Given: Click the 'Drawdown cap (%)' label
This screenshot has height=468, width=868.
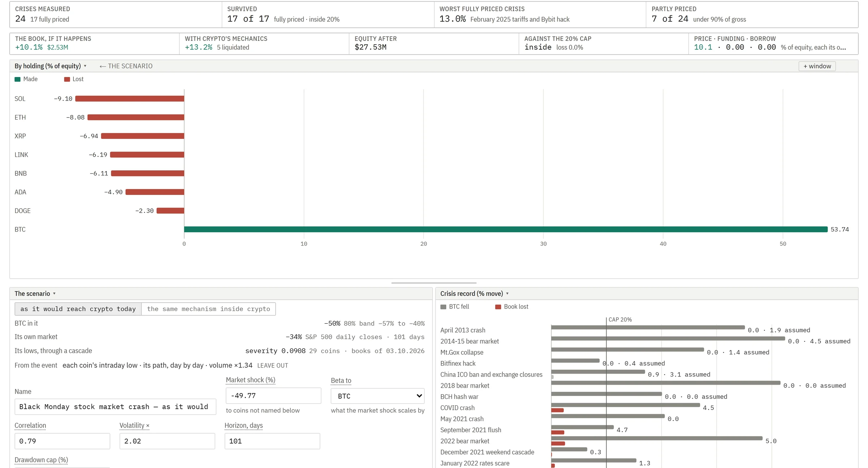Looking at the screenshot, I should pyautogui.click(x=41, y=460).
